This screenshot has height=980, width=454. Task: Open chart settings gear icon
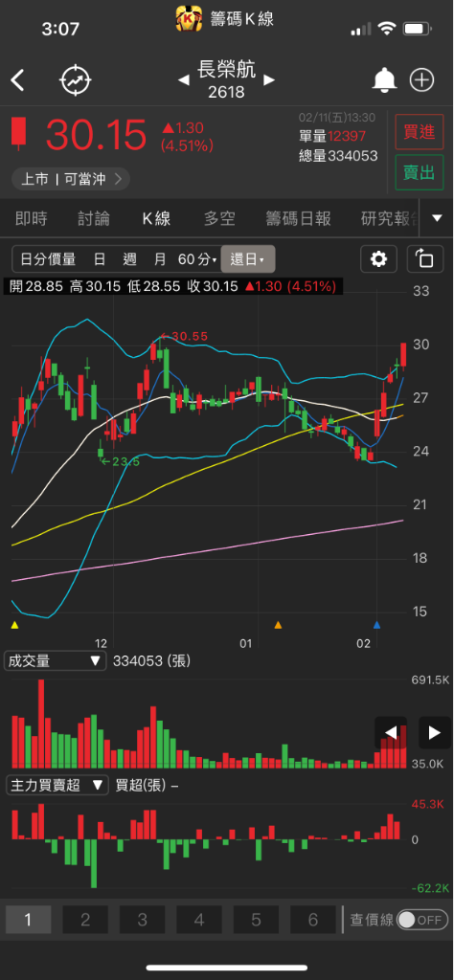[379, 258]
